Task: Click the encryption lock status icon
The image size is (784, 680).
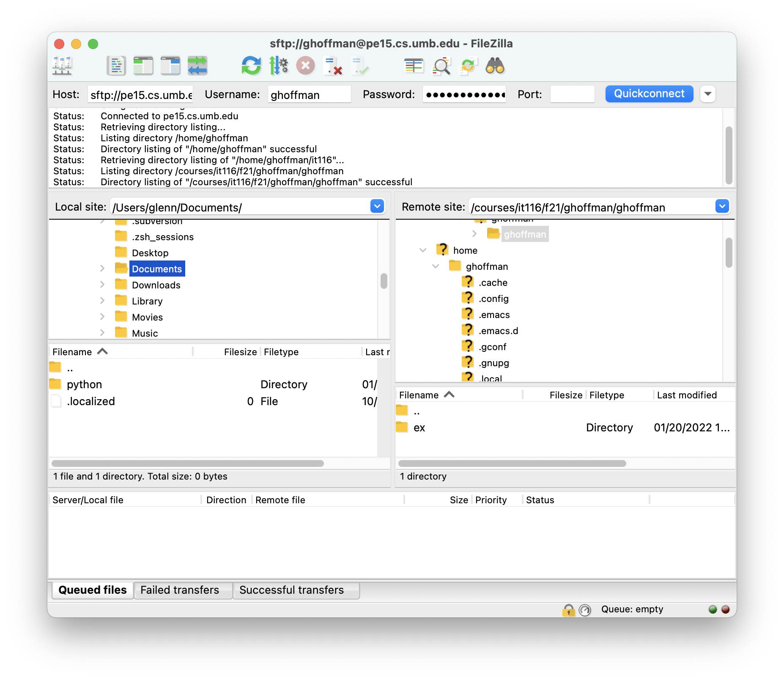Action: pos(569,609)
